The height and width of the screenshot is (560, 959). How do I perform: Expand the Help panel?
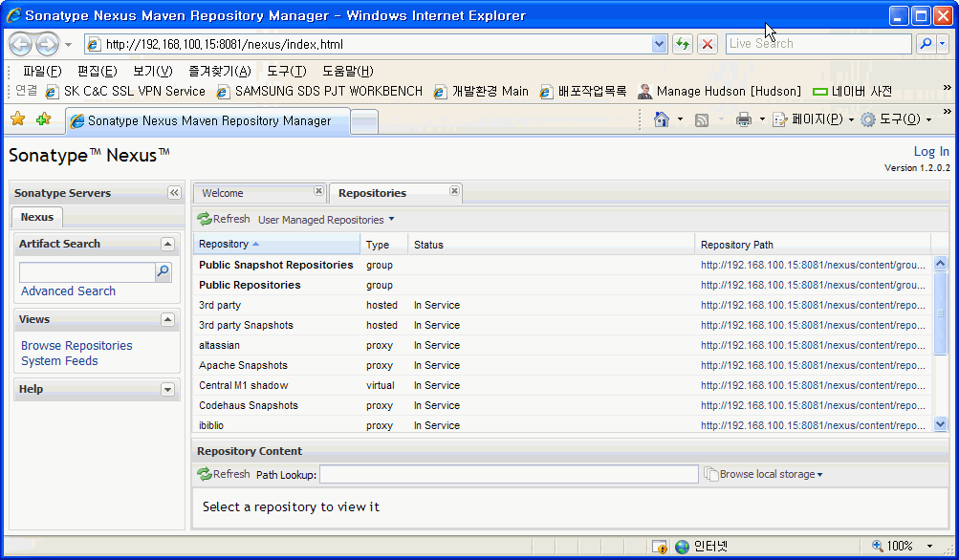coord(167,390)
